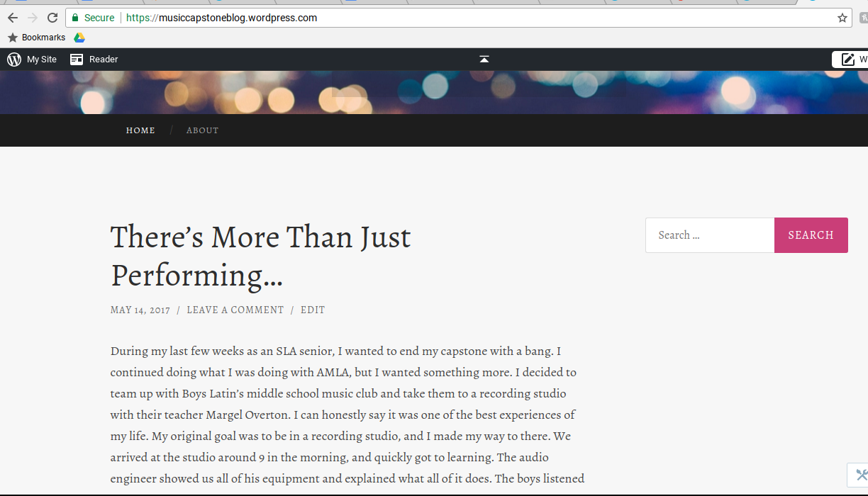Open the WordPress Reader
The width and height of the screenshot is (868, 496).
pos(94,60)
